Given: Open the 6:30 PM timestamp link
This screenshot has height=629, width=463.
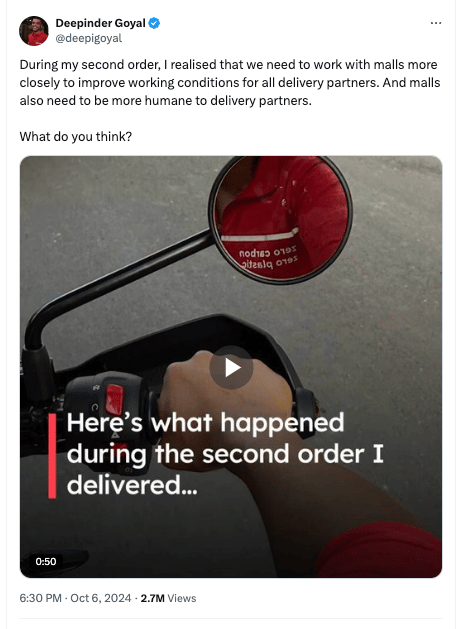Looking at the screenshot, I should pos(41,598).
